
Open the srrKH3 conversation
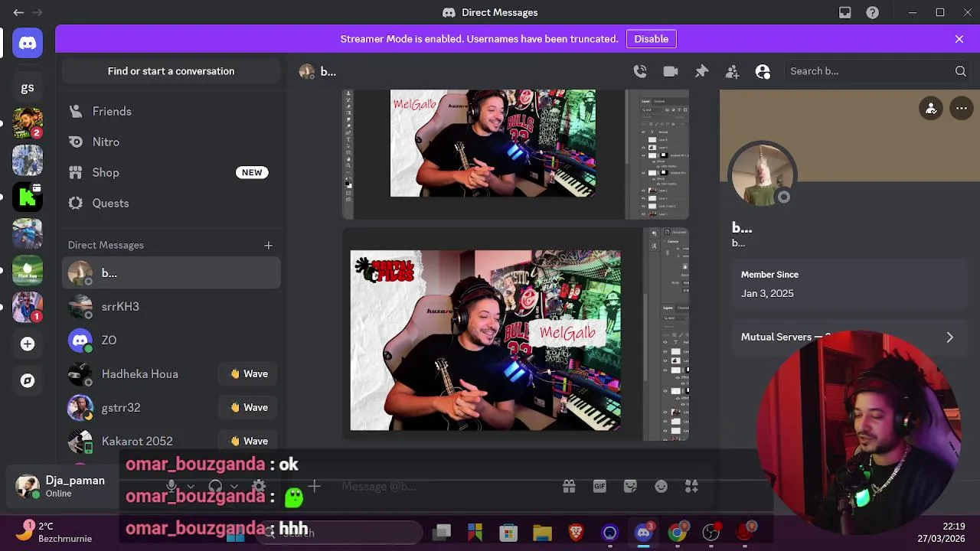171,306
